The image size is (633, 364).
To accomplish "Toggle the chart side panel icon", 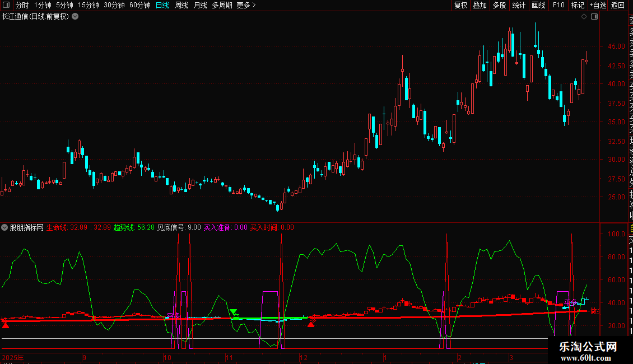I will (594, 17).
